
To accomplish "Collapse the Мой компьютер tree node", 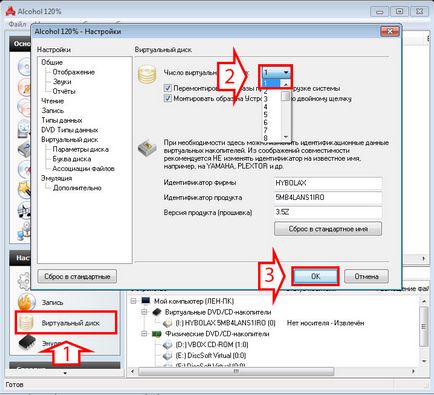I will [133, 301].
